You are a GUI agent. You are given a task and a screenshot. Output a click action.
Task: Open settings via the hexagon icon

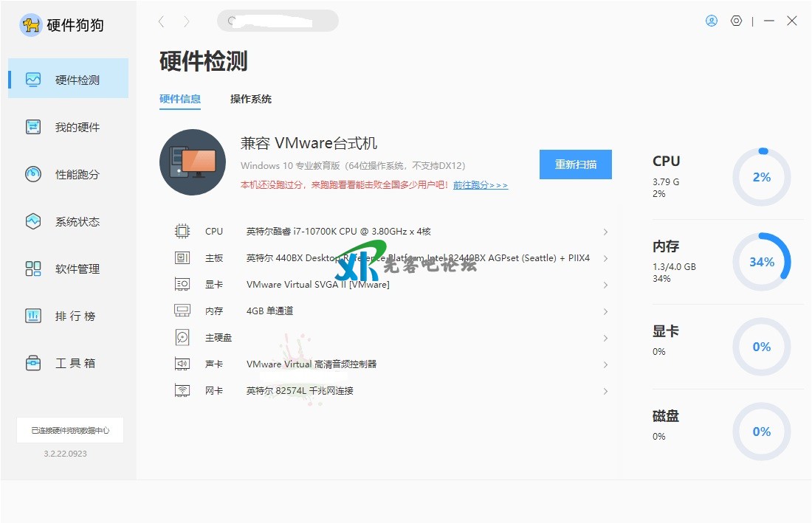[736, 21]
